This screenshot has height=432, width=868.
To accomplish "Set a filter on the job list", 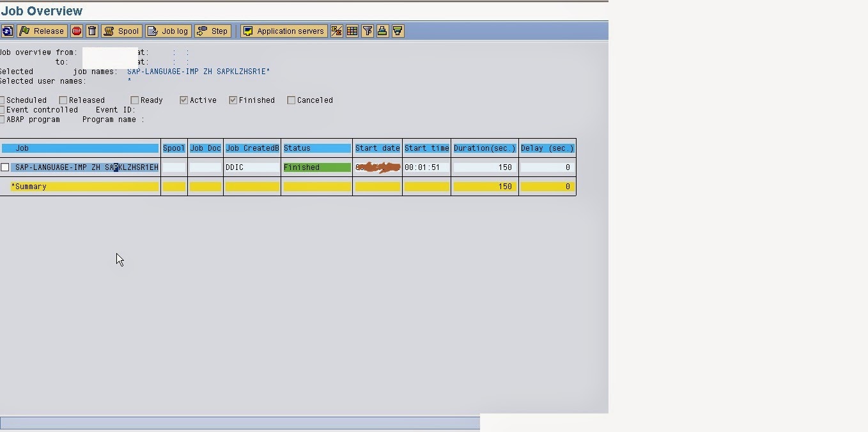I will [x=367, y=31].
